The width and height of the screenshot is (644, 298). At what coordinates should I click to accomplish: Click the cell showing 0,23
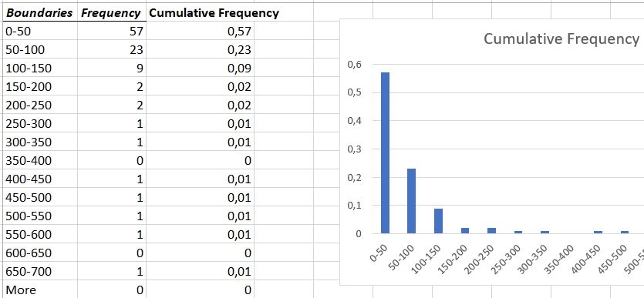tap(200, 49)
